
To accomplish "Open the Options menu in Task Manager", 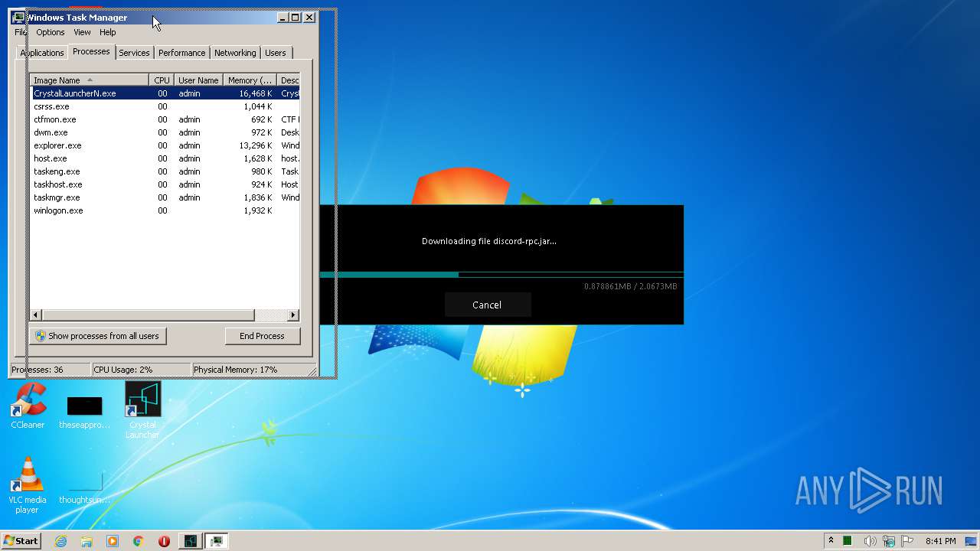I will (51, 32).
